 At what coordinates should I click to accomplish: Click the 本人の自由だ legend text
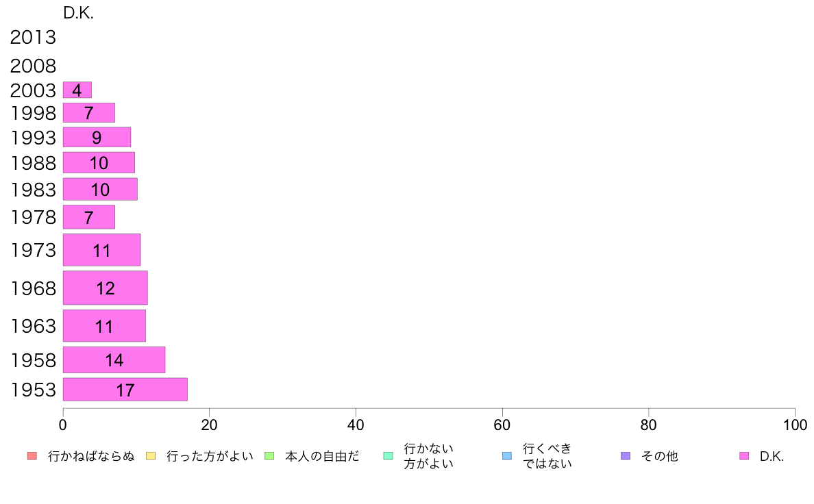point(322,456)
